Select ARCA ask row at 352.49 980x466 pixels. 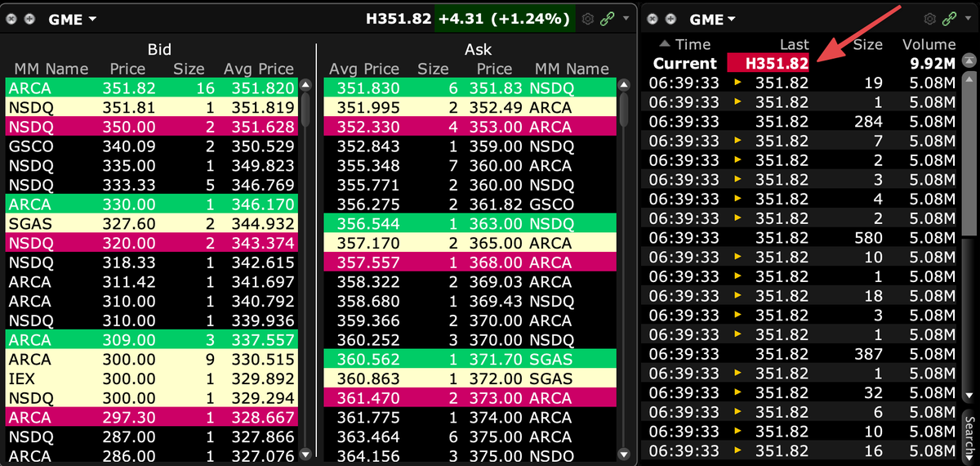click(x=471, y=107)
